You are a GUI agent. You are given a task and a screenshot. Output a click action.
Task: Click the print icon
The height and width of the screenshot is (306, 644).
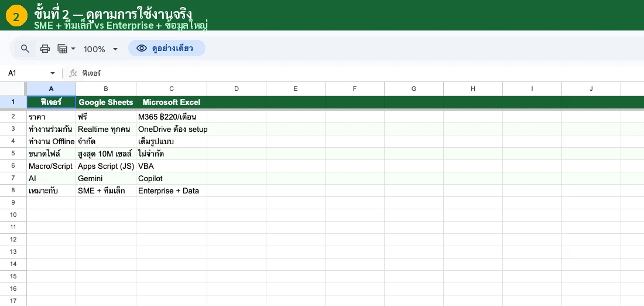pos(44,49)
